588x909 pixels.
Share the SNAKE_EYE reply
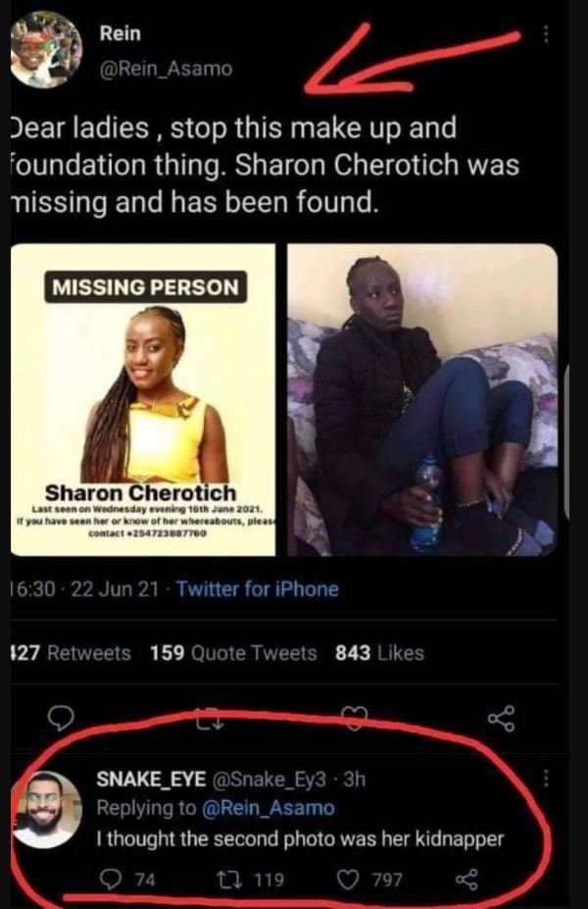[x=466, y=880]
